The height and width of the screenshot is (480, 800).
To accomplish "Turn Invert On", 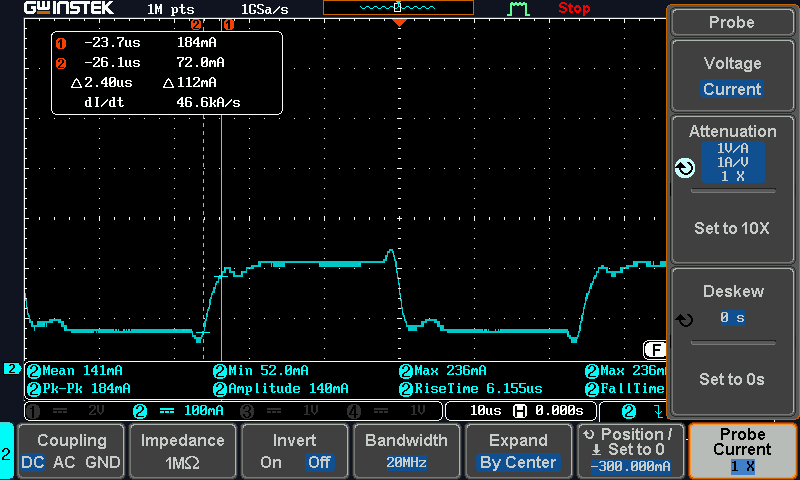I will [271, 463].
